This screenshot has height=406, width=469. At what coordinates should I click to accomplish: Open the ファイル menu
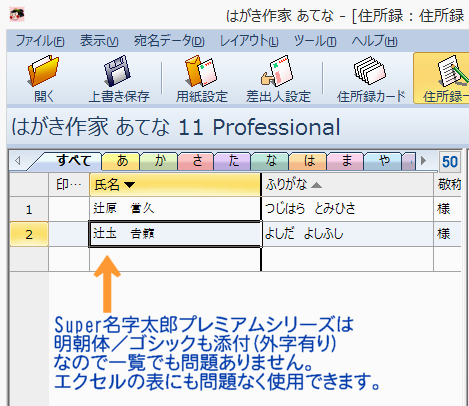40,41
